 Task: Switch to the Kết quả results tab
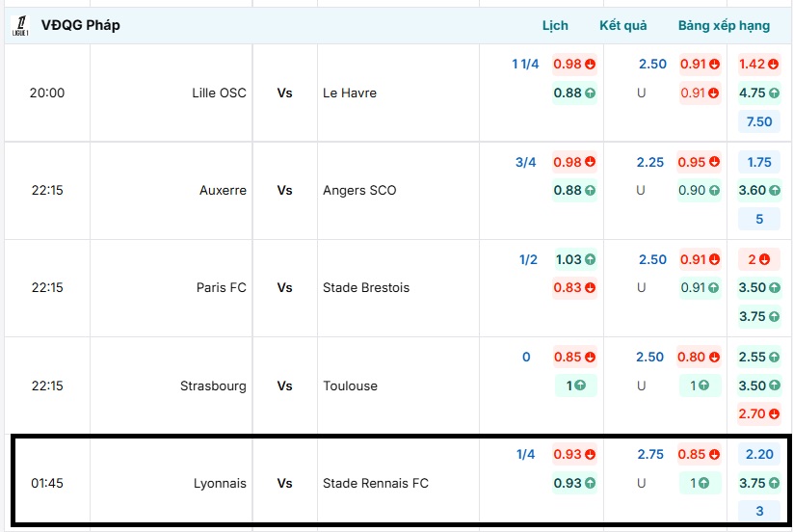622,26
